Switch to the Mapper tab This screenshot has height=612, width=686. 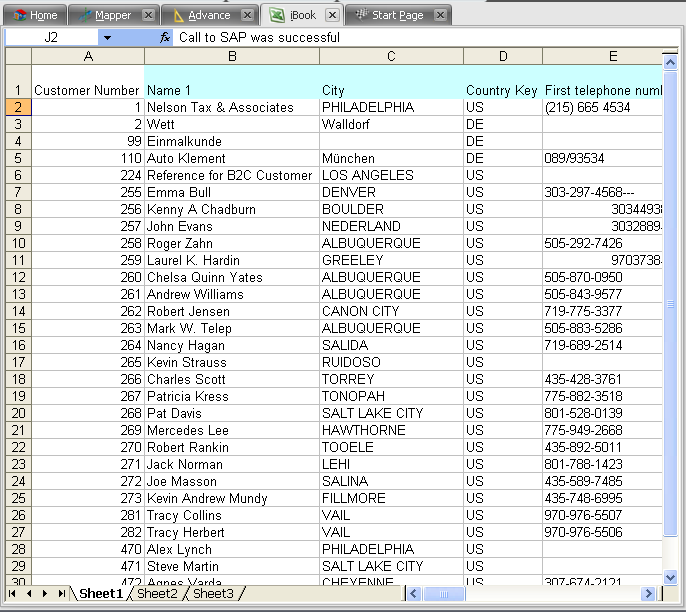click(x=105, y=15)
